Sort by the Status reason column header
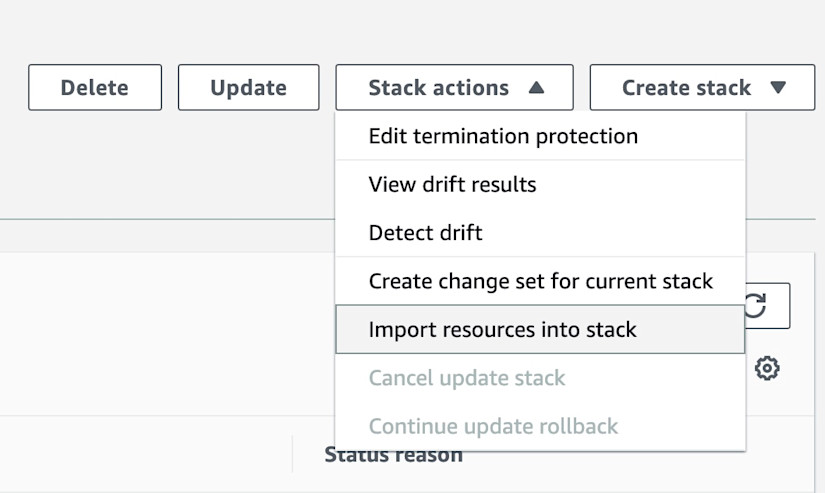The height and width of the screenshot is (493, 825). (x=393, y=456)
